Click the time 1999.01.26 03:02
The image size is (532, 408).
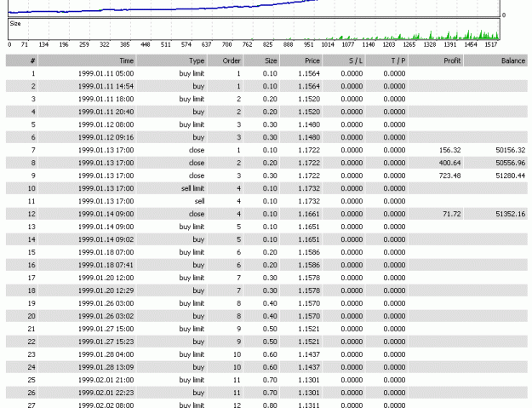coord(106,316)
